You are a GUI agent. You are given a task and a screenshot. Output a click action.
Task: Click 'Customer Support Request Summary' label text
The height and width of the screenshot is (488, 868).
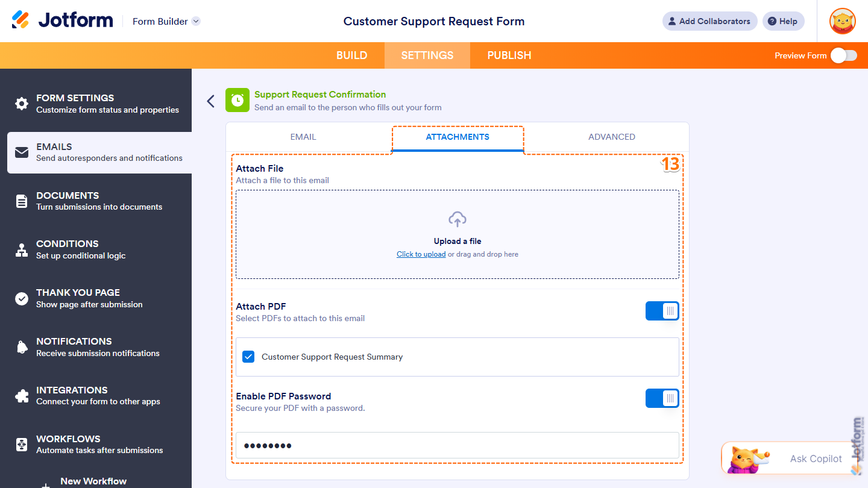click(332, 357)
